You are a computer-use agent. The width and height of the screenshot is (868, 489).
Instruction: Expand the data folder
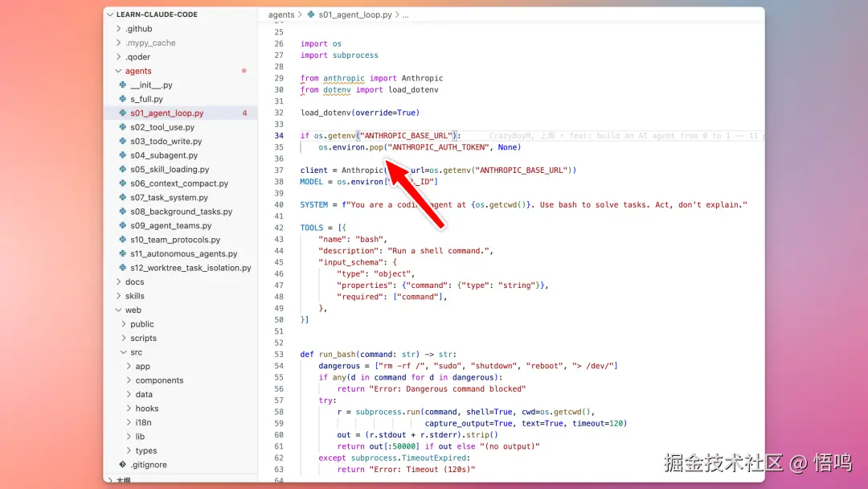pos(129,394)
